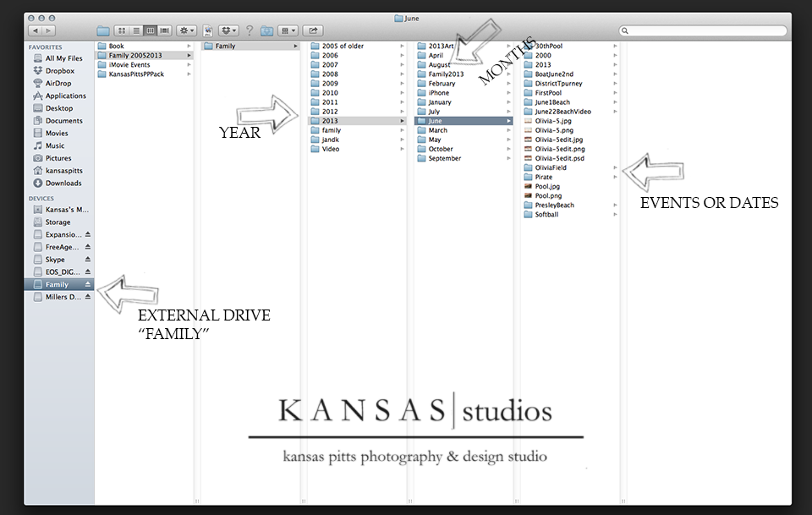This screenshot has height=515, width=812.
Task: Select the October month folder
Action: click(x=440, y=149)
